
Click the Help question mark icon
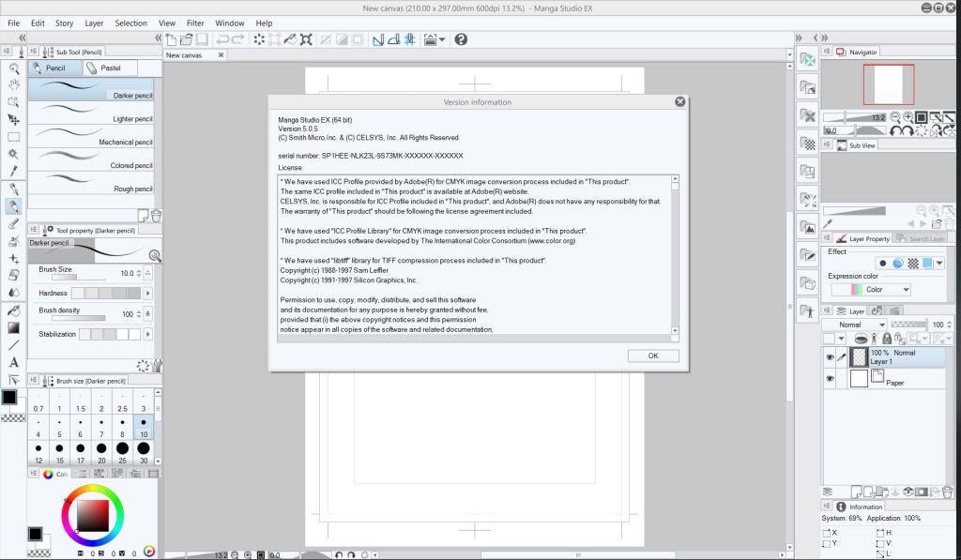(x=461, y=39)
